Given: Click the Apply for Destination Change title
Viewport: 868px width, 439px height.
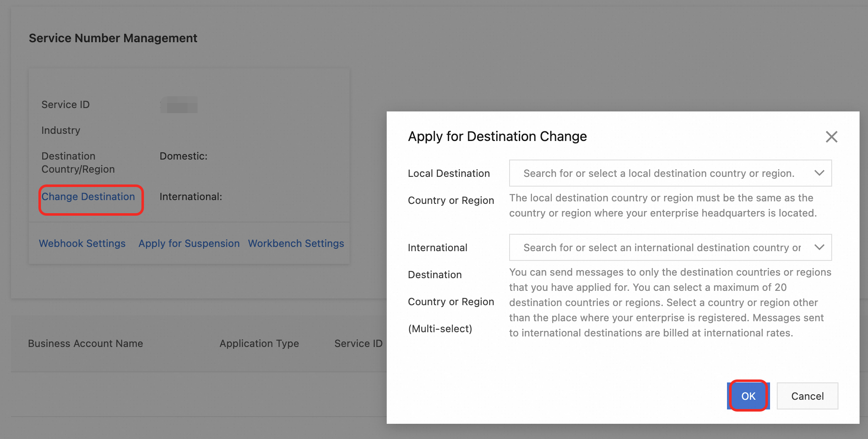Looking at the screenshot, I should (497, 137).
